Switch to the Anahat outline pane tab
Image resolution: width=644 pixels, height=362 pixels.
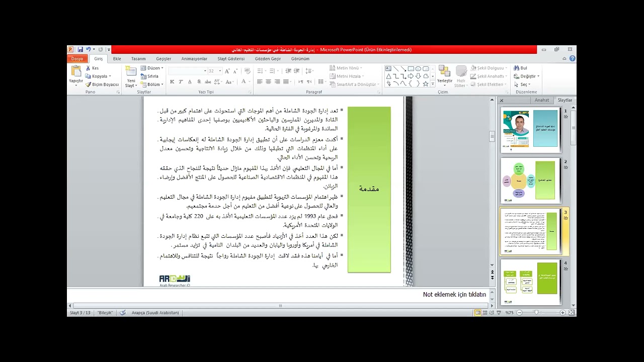click(x=542, y=100)
